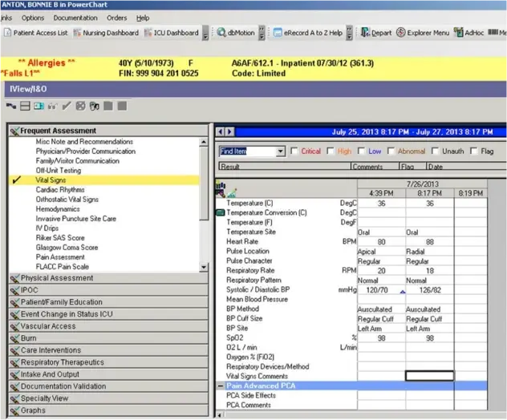The height and width of the screenshot is (420, 507).
Task: Click the Frequent Assessment band icon
Action: pos(14,131)
